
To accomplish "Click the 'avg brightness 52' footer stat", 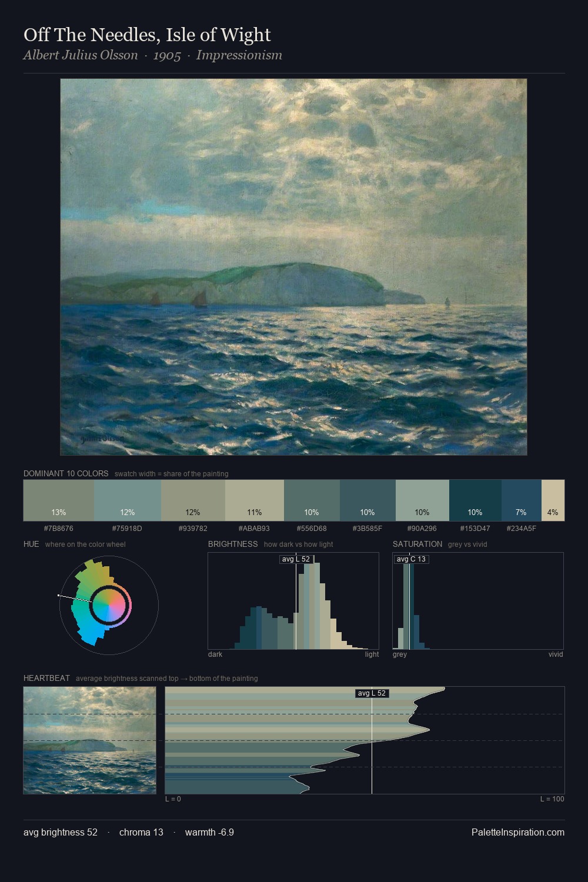I will coord(61,832).
